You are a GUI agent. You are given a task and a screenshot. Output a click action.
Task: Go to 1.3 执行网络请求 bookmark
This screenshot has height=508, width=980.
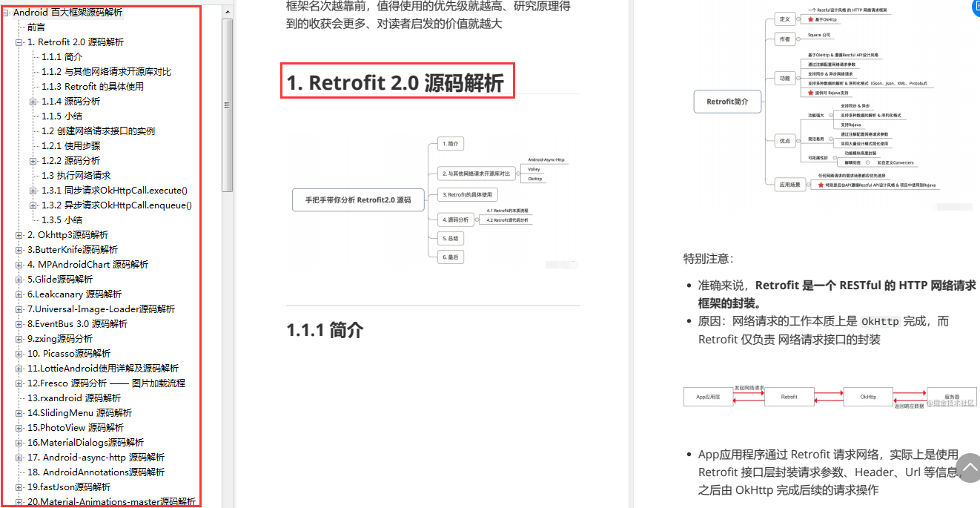tap(76, 176)
